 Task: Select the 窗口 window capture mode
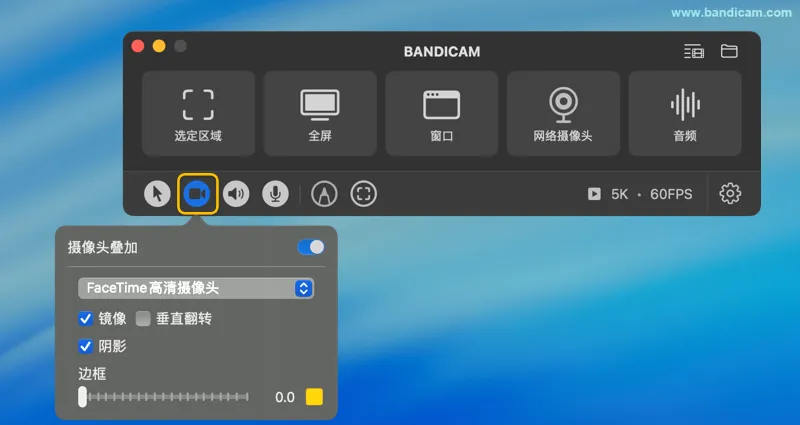[441, 113]
